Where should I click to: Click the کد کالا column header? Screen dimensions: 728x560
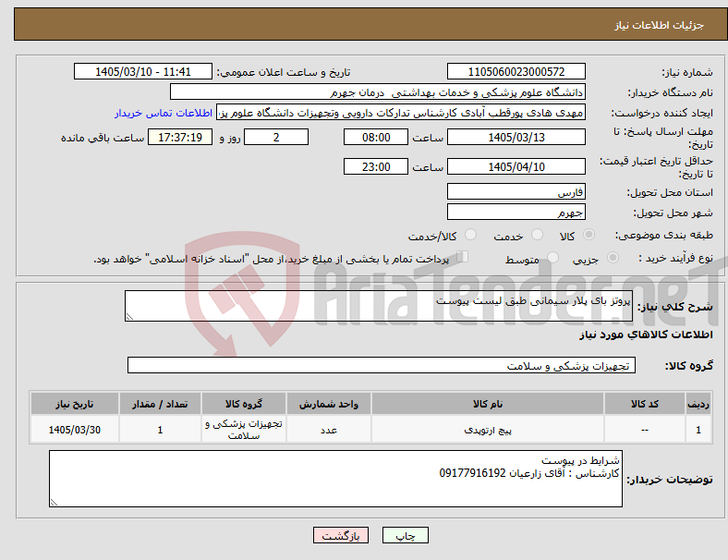(x=645, y=404)
